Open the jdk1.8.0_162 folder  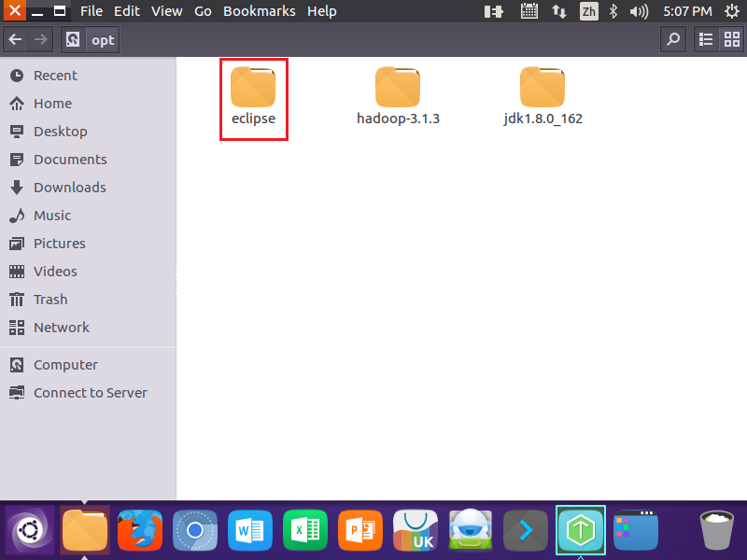coord(543,97)
